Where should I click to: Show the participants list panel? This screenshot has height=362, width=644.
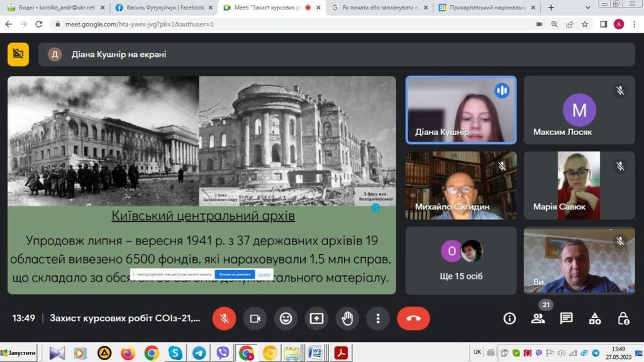tap(538, 319)
